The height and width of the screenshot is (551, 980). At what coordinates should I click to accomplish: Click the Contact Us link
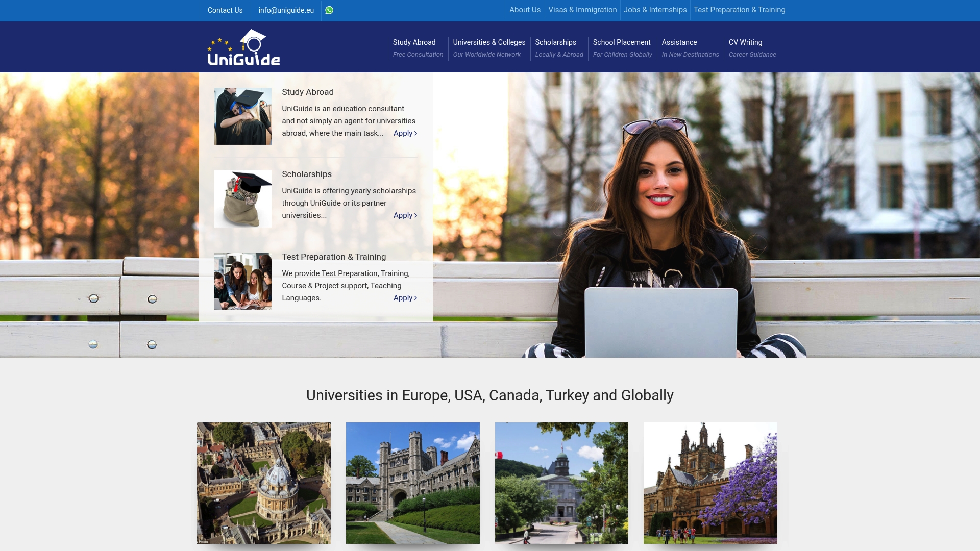[x=225, y=10]
